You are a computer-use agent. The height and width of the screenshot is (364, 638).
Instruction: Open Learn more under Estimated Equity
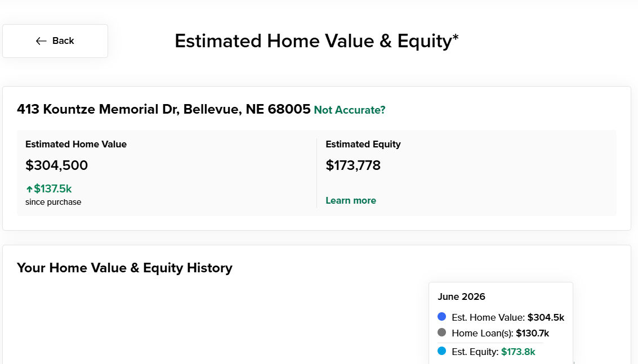[351, 200]
